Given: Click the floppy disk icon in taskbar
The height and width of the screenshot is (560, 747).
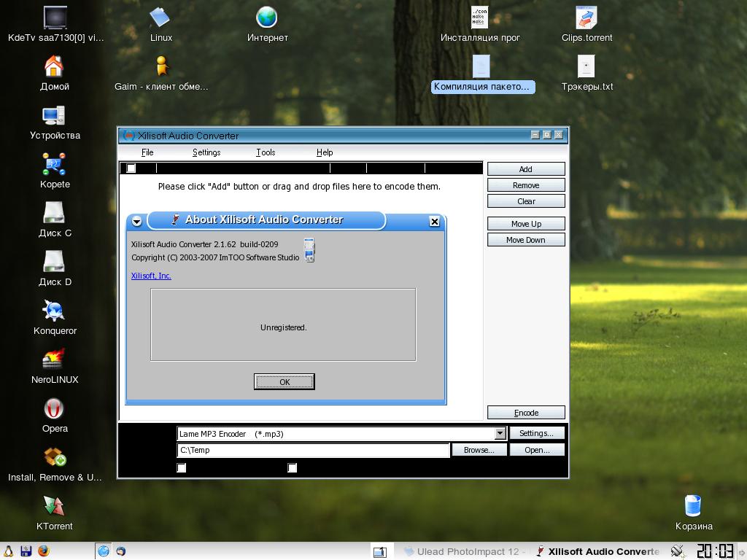Looking at the screenshot, I should point(26,551).
